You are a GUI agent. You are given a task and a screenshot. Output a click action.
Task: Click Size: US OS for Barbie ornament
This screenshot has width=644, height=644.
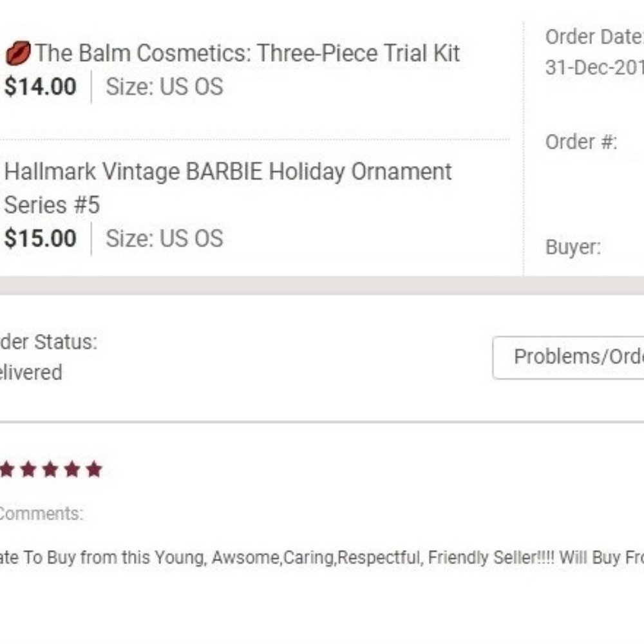click(164, 239)
